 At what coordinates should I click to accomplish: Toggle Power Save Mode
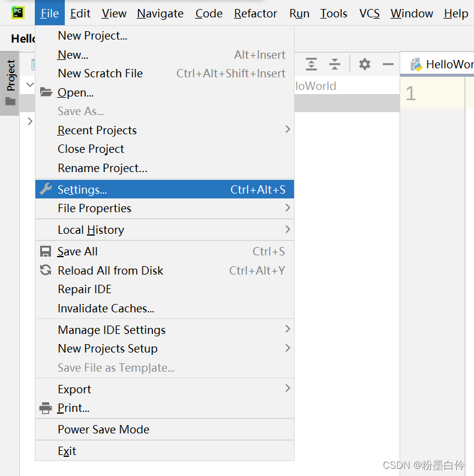coord(164,429)
